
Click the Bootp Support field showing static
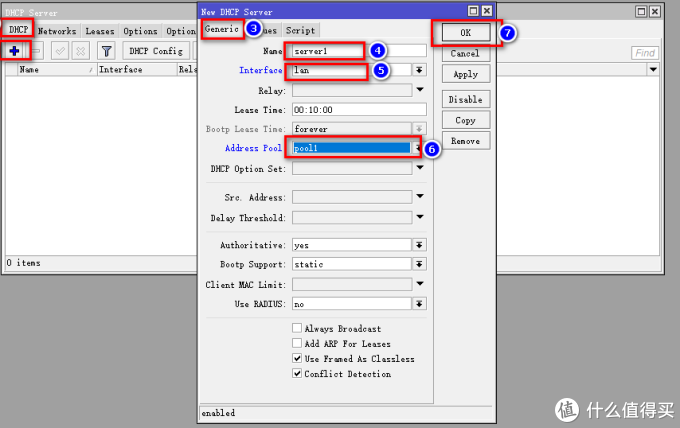tap(352, 264)
